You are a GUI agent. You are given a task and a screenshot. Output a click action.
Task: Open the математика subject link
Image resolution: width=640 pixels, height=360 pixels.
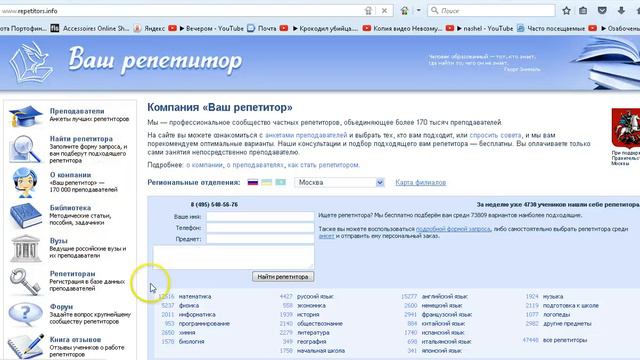[x=195, y=296]
